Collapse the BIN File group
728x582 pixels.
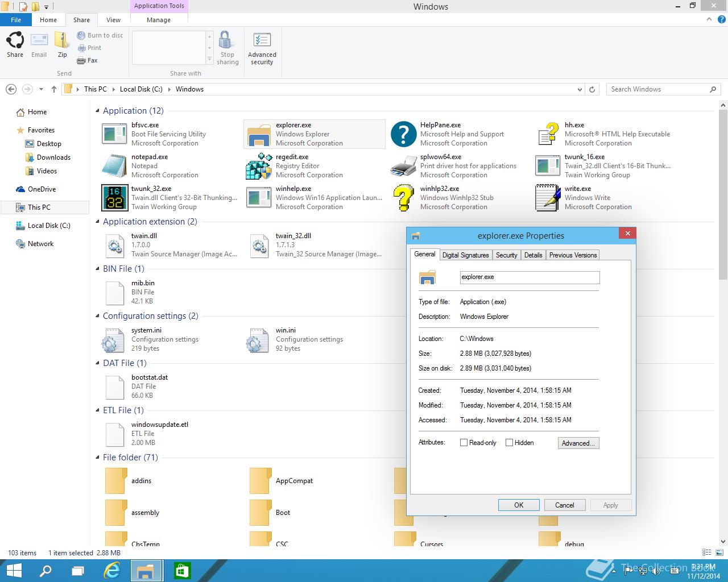(97, 269)
